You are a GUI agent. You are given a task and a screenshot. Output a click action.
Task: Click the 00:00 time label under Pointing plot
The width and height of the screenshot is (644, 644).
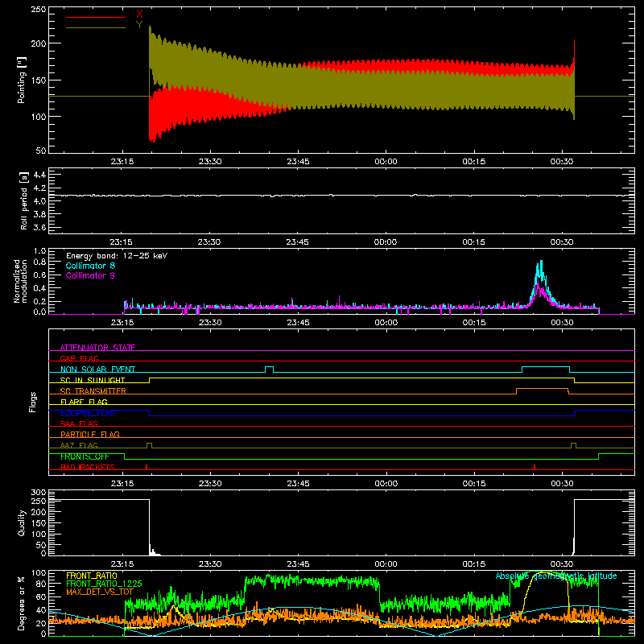coord(386,162)
